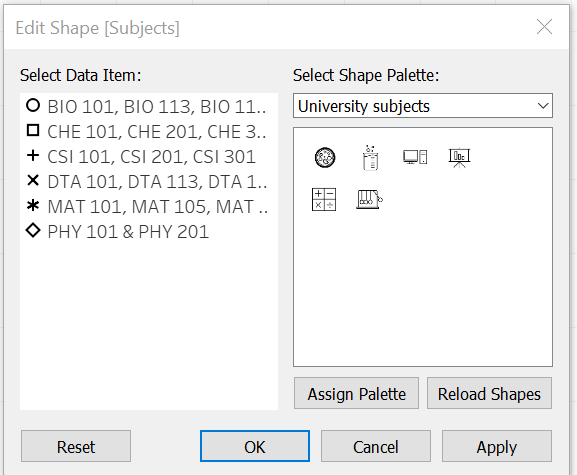Apply the shape changes
The image size is (577, 475).
497,446
